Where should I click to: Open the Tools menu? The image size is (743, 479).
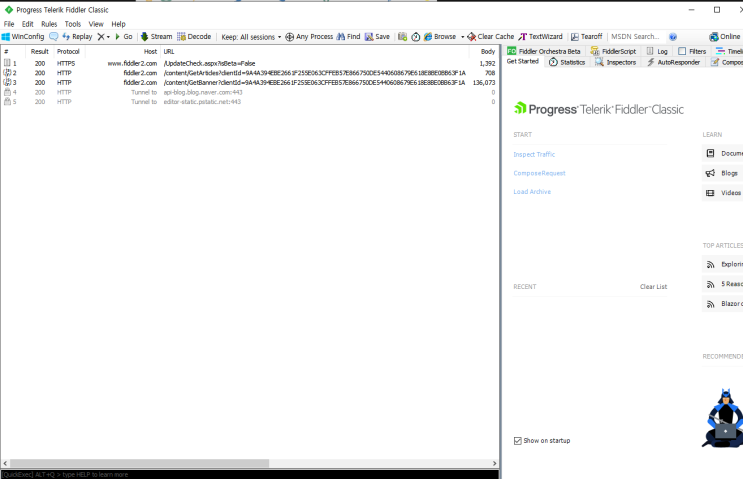tap(72, 24)
